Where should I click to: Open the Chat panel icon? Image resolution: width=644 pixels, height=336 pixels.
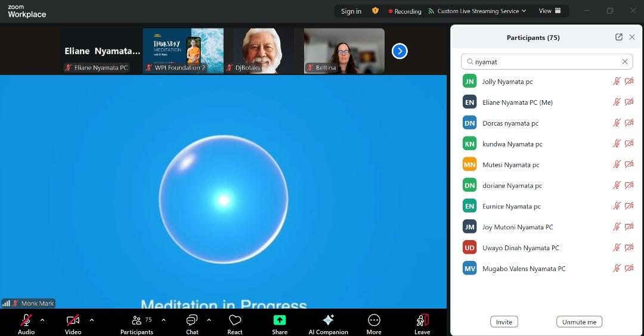pyautogui.click(x=191, y=321)
